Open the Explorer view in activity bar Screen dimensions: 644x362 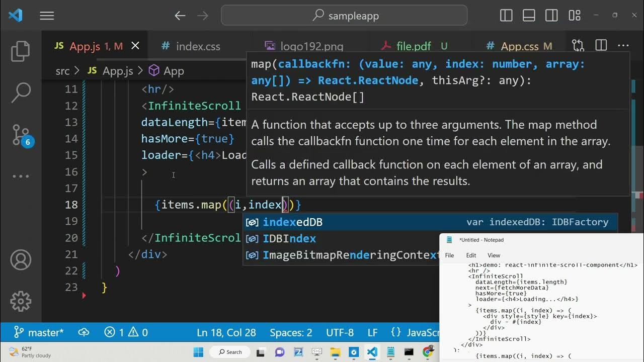(x=21, y=51)
